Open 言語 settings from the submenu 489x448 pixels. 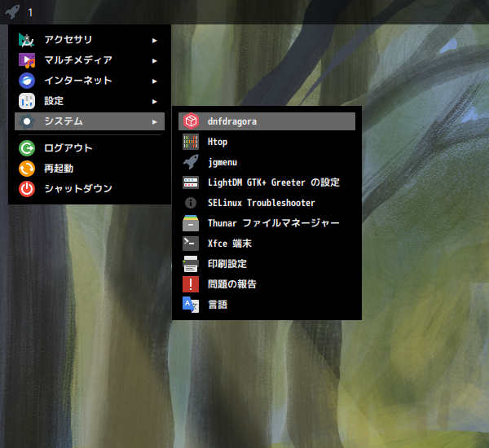267,305
